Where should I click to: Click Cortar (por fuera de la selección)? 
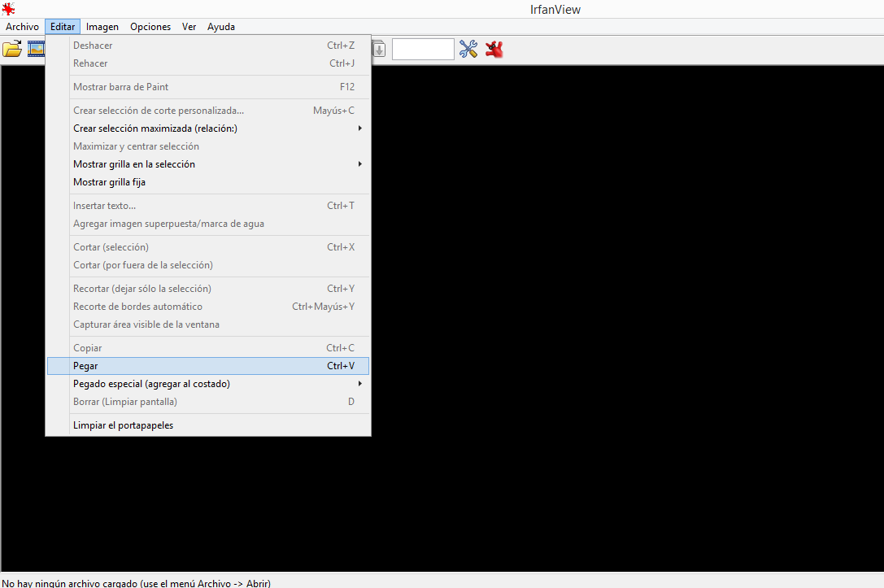208,265
